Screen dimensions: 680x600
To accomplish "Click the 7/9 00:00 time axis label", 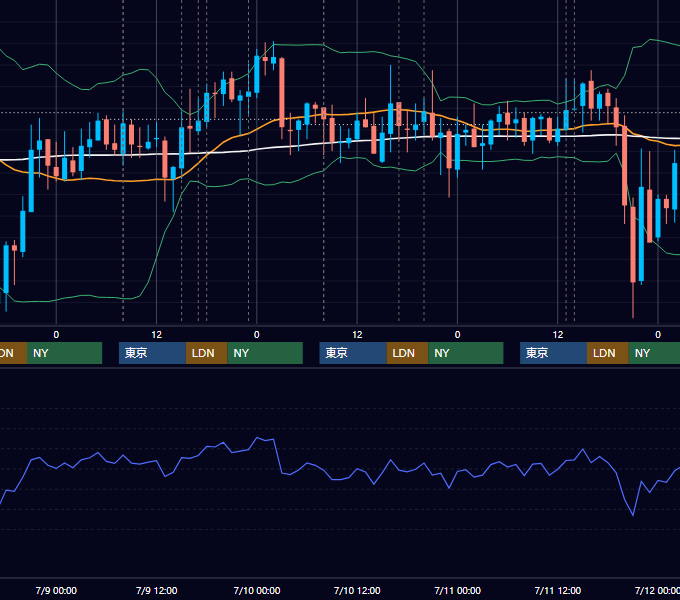I will tap(56, 590).
